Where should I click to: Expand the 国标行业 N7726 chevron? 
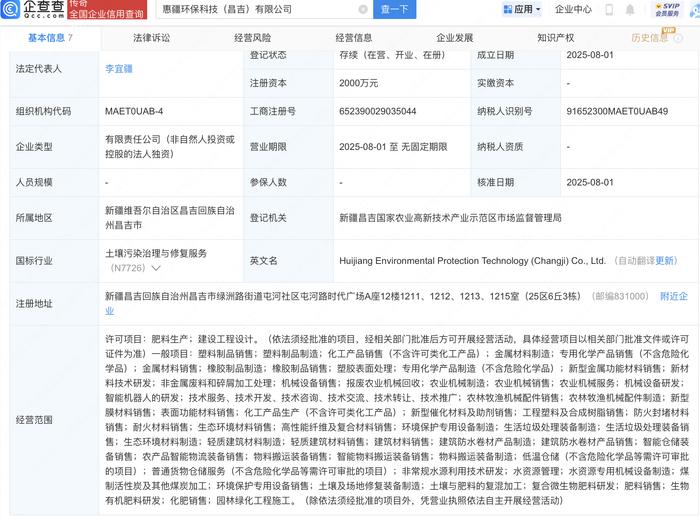(x=156, y=268)
